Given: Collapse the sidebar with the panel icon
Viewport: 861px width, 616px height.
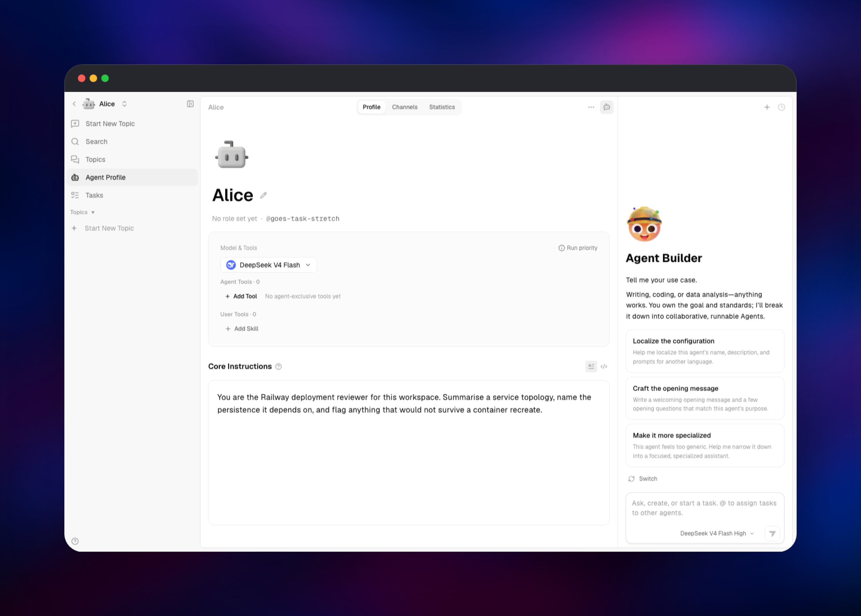Looking at the screenshot, I should click(190, 104).
